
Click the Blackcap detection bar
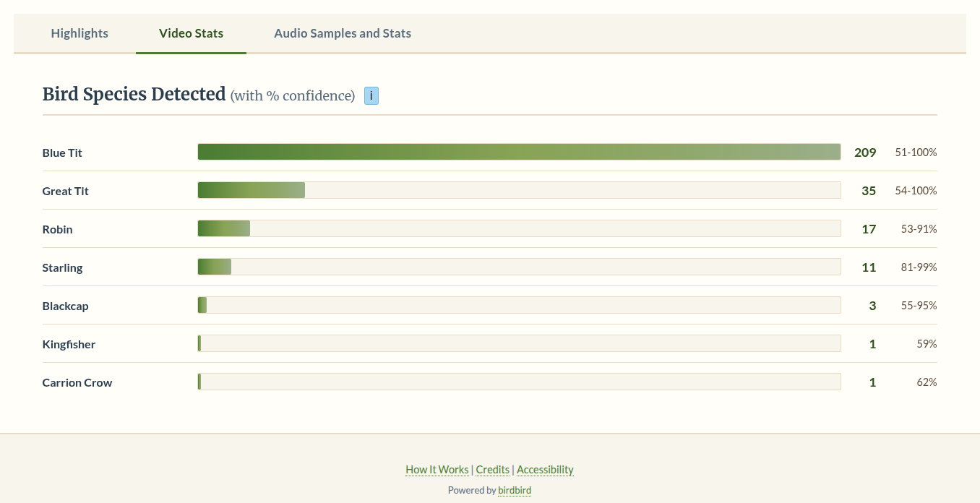tap(519, 305)
